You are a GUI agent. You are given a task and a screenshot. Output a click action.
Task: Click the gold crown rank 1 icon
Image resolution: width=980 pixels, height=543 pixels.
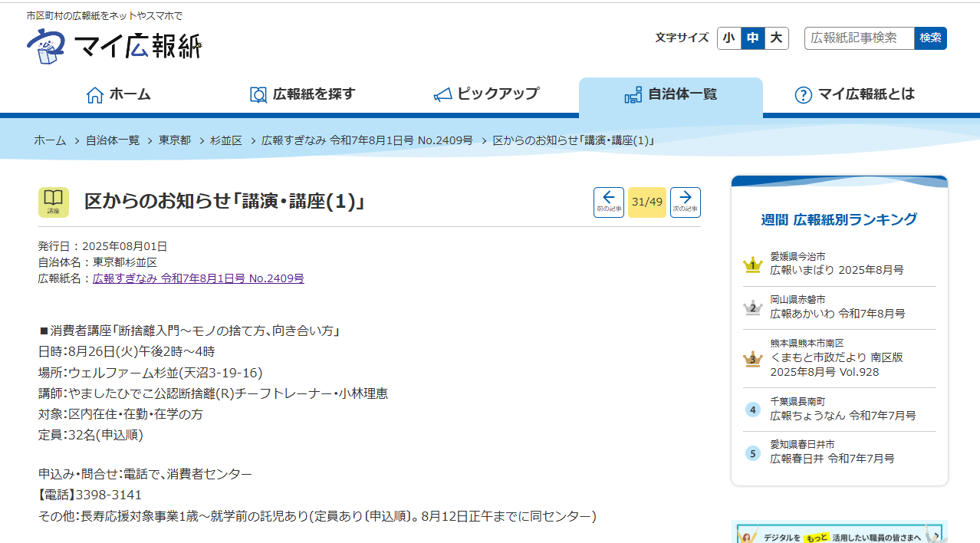click(x=752, y=265)
